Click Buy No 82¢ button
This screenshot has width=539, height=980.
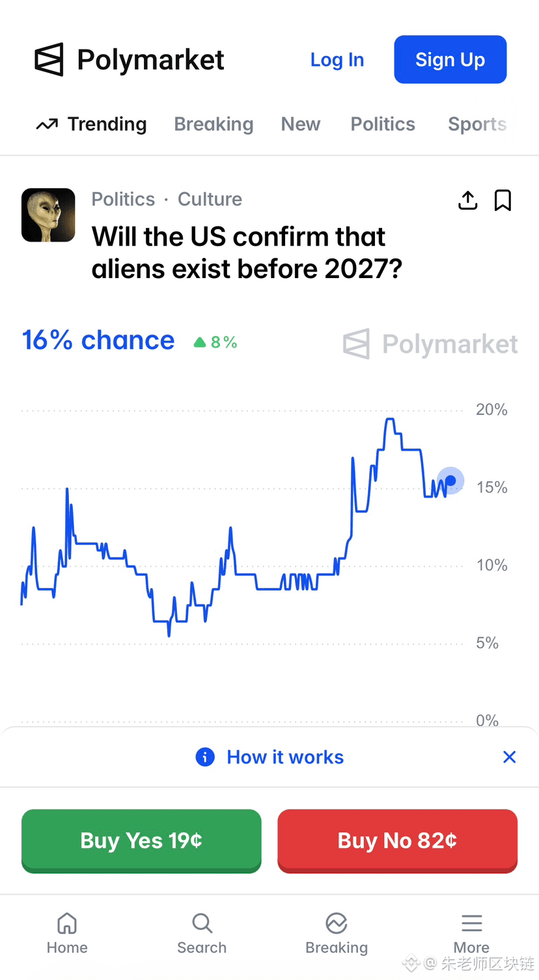397,841
